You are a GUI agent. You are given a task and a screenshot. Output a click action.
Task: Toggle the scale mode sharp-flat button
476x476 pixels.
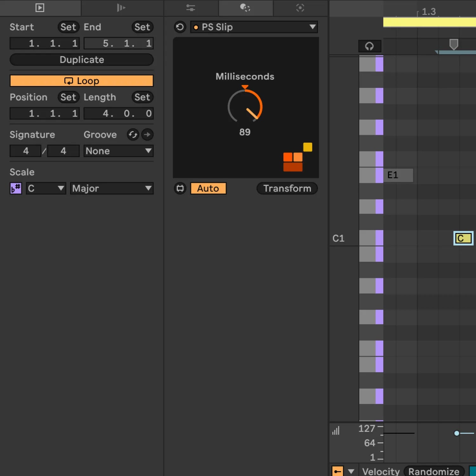pos(16,188)
